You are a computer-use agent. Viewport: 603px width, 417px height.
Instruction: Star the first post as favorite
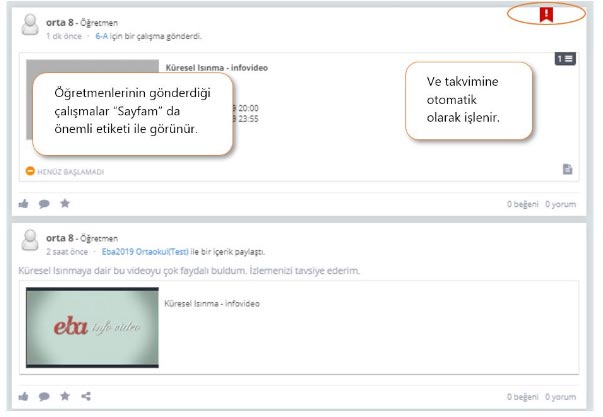click(65, 203)
